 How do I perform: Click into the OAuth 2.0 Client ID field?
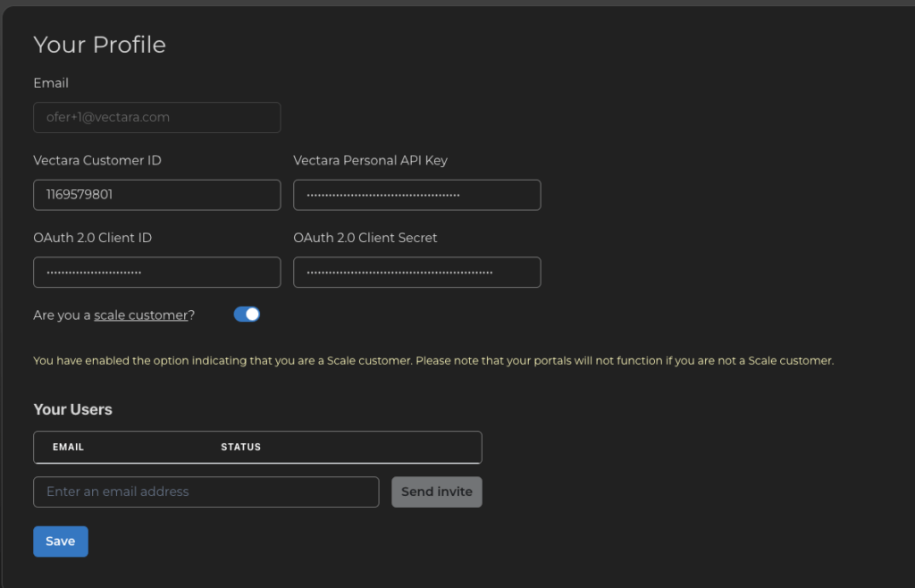click(x=156, y=273)
